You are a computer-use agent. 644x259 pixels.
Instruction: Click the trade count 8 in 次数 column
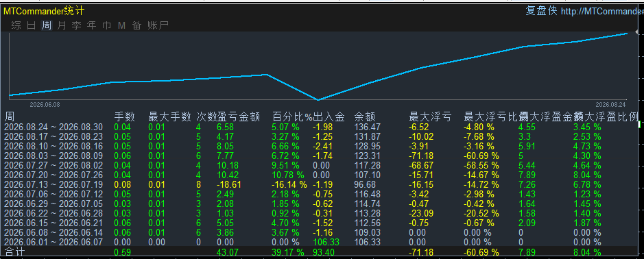pyautogui.click(x=198, y=185)
